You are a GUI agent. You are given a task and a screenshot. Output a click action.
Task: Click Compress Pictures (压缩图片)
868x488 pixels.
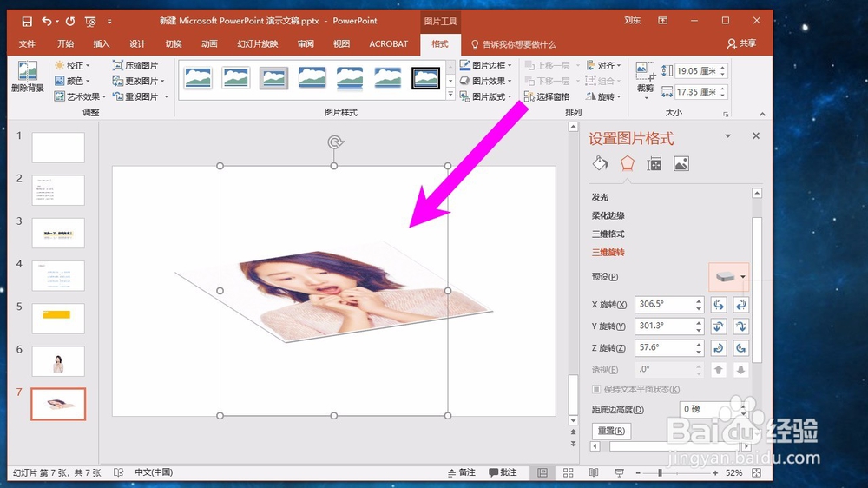135,65
